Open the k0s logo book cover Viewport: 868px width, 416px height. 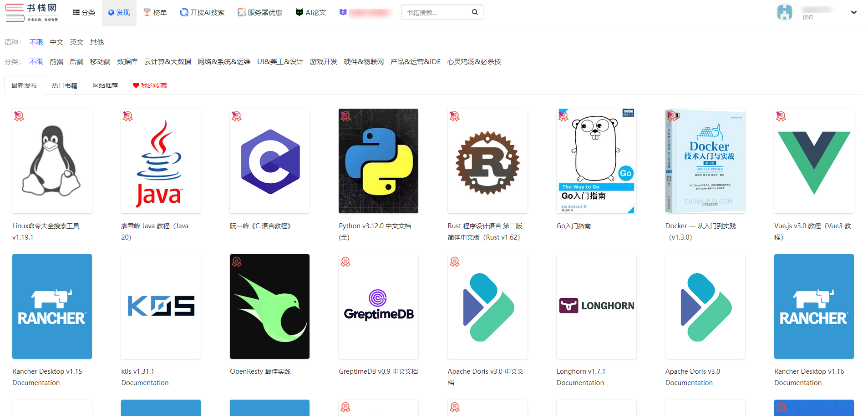point(161,306)
